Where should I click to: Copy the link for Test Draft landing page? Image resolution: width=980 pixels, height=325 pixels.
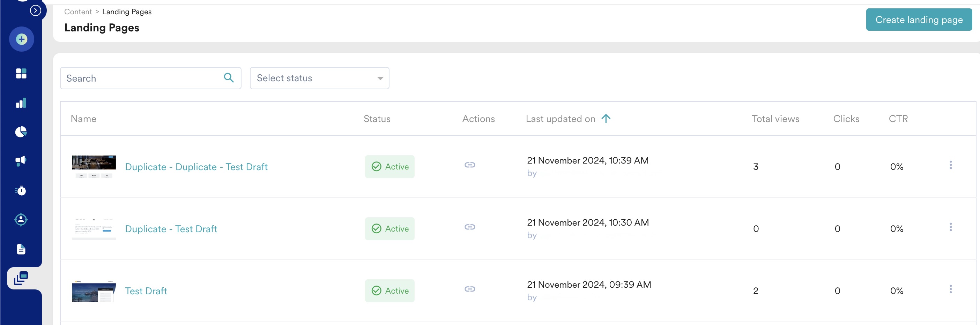tap(470, 288)
